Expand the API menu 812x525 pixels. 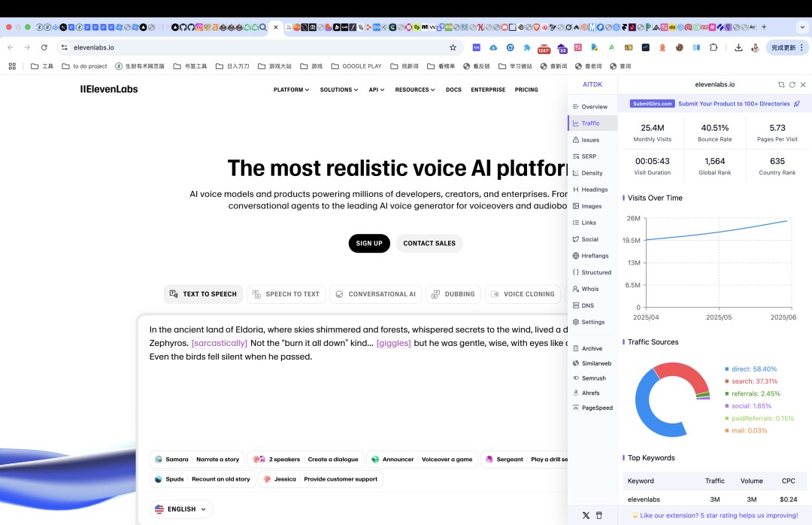tap(377, 90)
